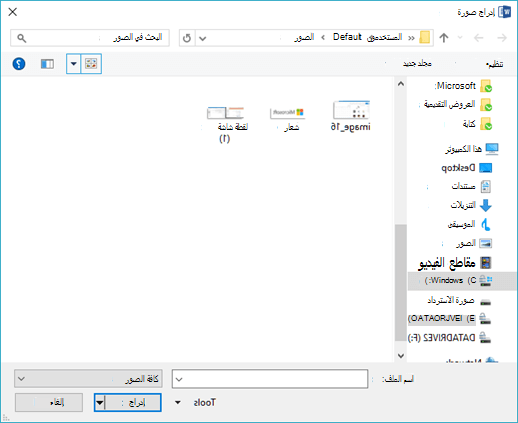
Task: Open view options dropdown arrow
Action: [x=74, y=63]
